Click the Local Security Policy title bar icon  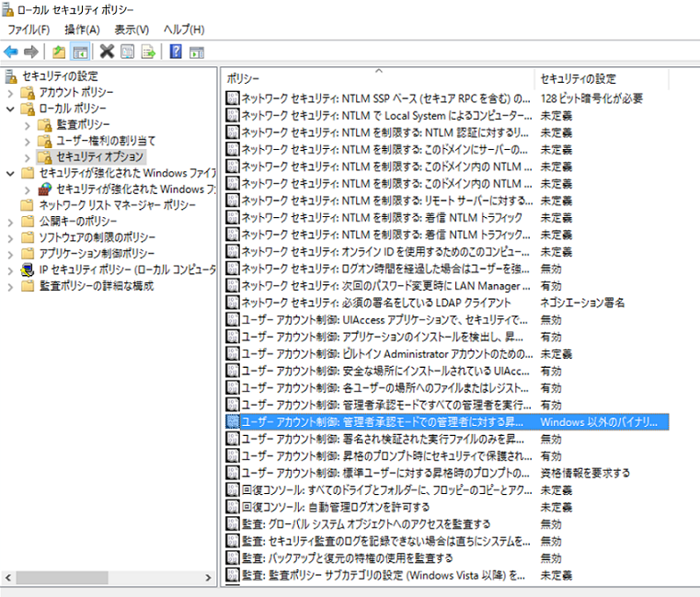7,9
